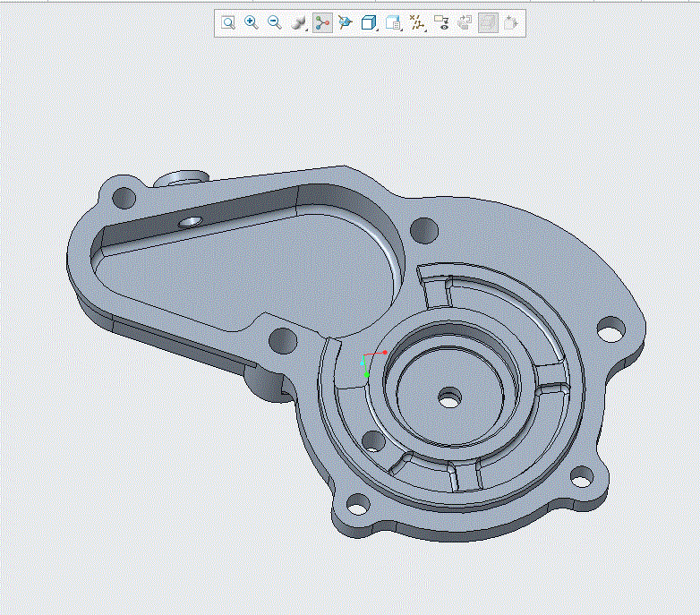Select the Zoom Out tool
The height and width of the screenshot is (615, 700).
click(x=274, y=22)
